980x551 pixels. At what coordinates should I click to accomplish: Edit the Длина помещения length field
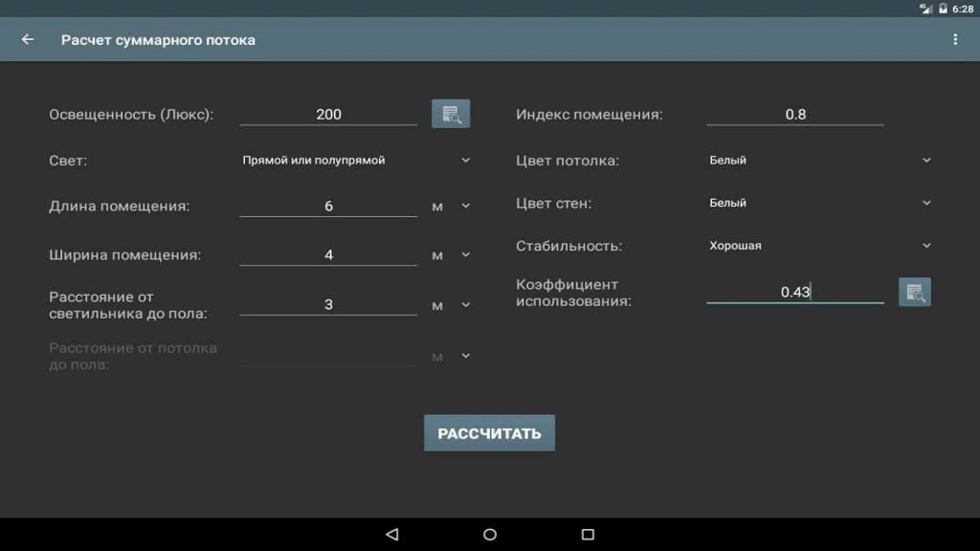[x=328, y=207]
